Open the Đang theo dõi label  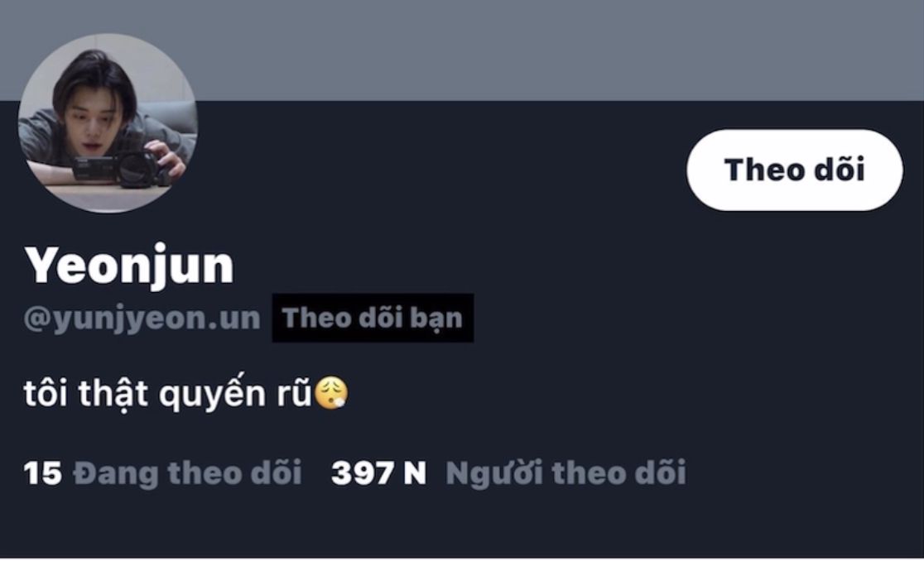point(187,473)
